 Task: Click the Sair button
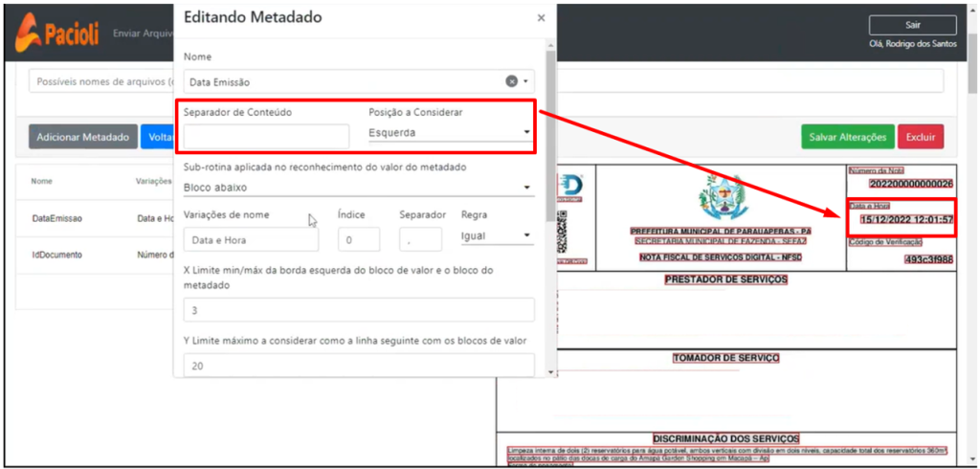[912, 25]
